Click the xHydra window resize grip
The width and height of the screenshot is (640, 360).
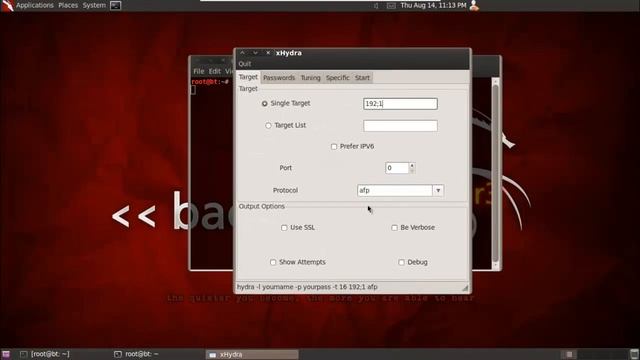click(465, 288)
